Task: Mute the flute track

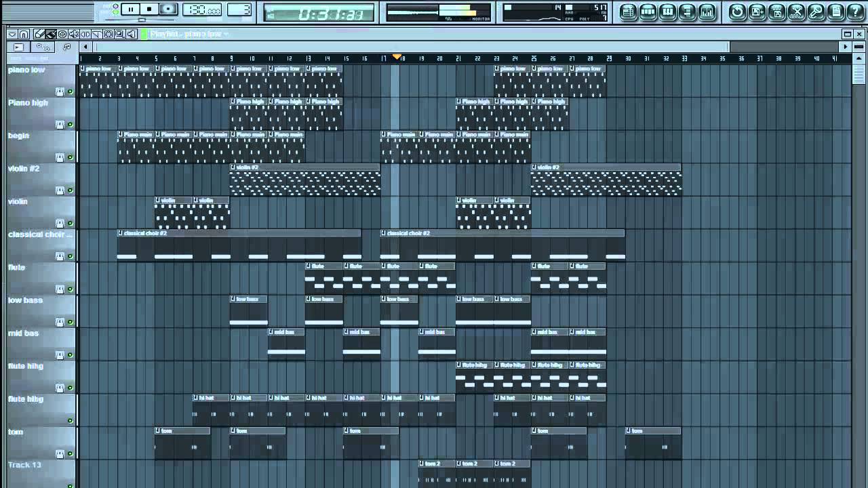Action: click(69, 289)
